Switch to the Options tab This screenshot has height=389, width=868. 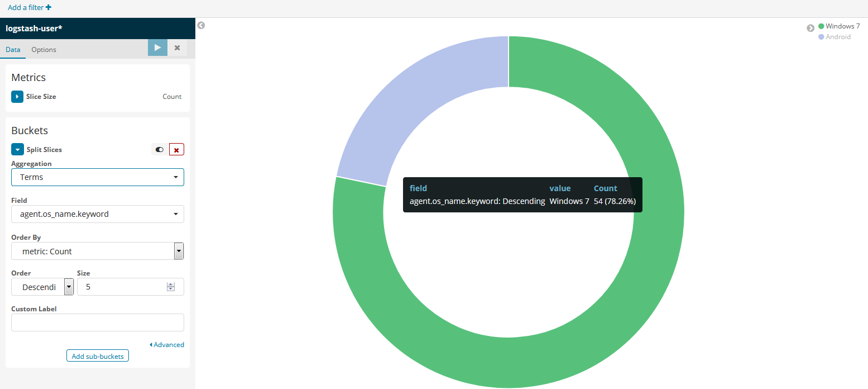(44, 50)
